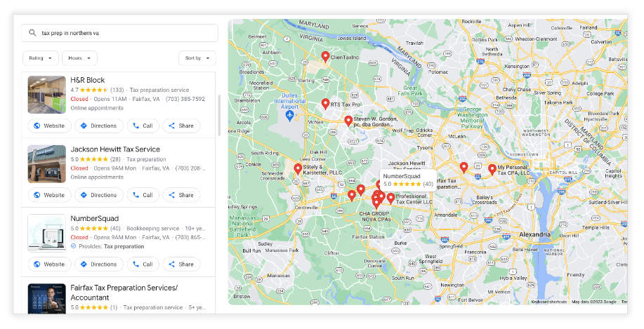
Task: Select the Professional Tax Center LLC pin
Action: tap(390, 199)
